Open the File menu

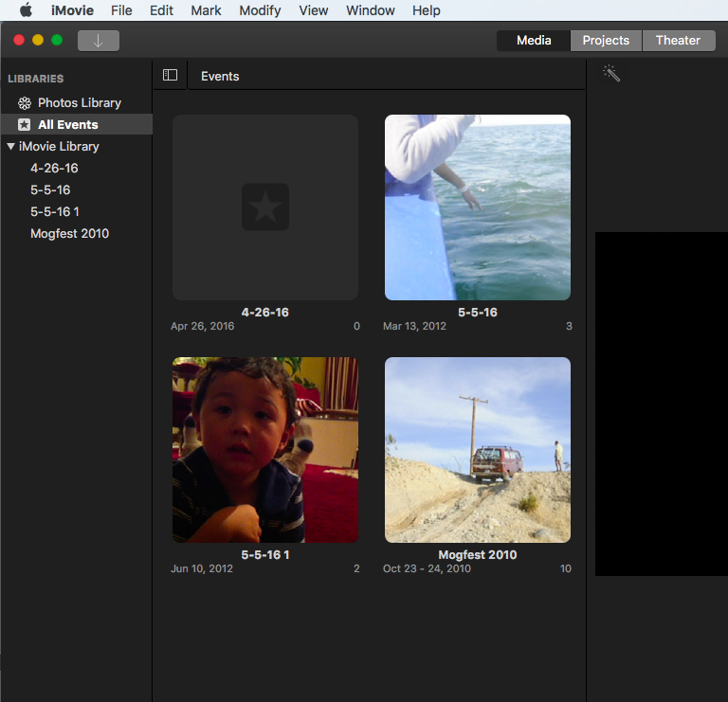(121, 10)
